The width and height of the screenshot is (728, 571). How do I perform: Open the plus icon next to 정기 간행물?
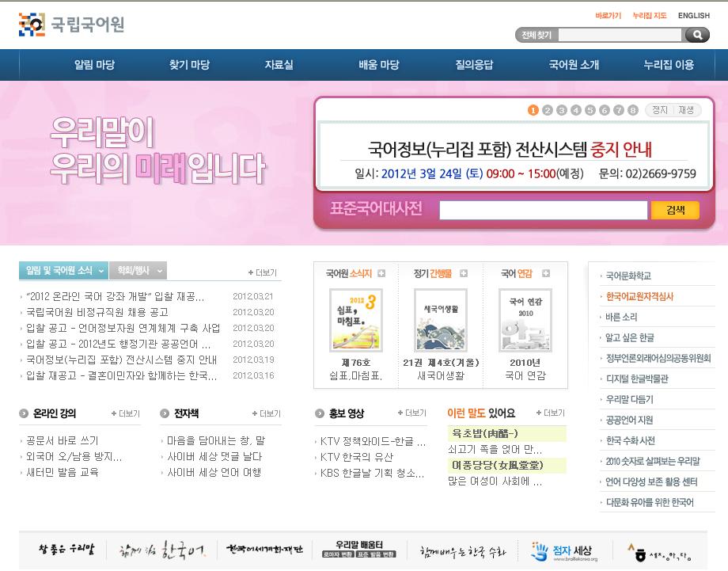[x=464, y=273]
